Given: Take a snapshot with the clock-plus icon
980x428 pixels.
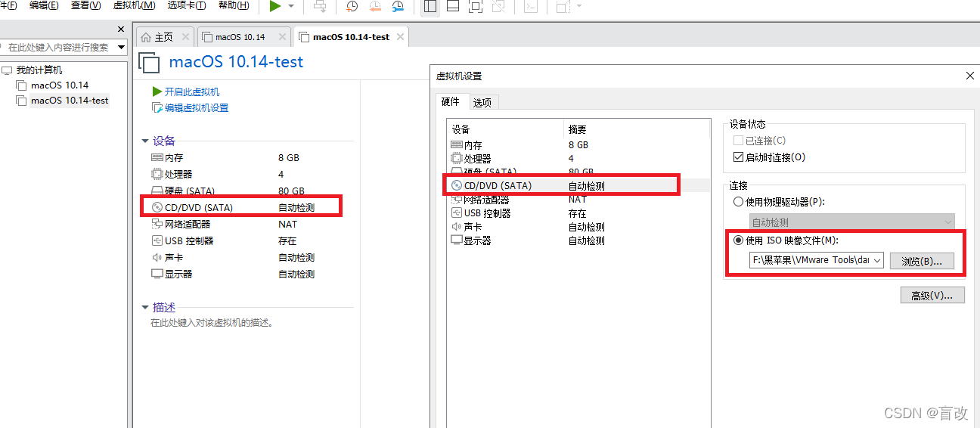Looking at the screenshot, I should [352, 6].
